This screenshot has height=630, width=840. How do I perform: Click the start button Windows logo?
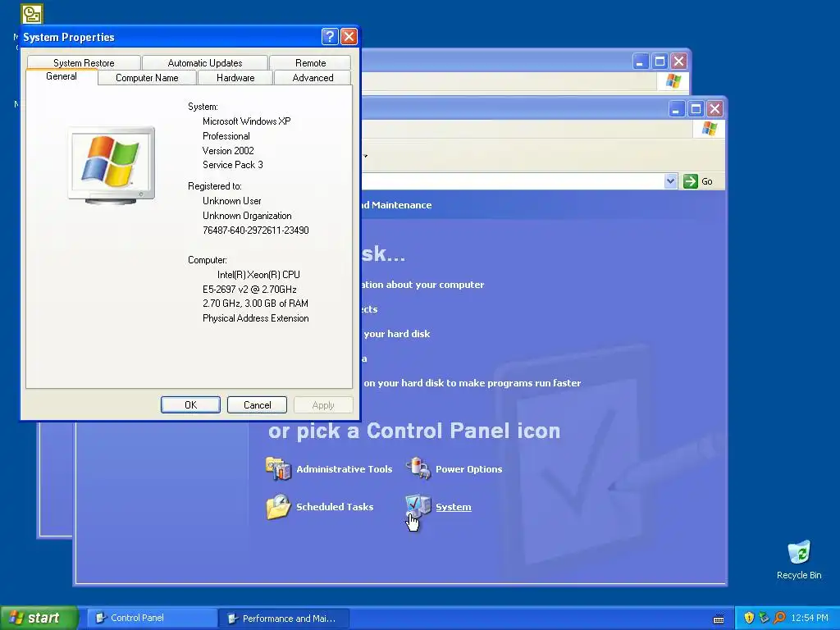coord(16,618)
